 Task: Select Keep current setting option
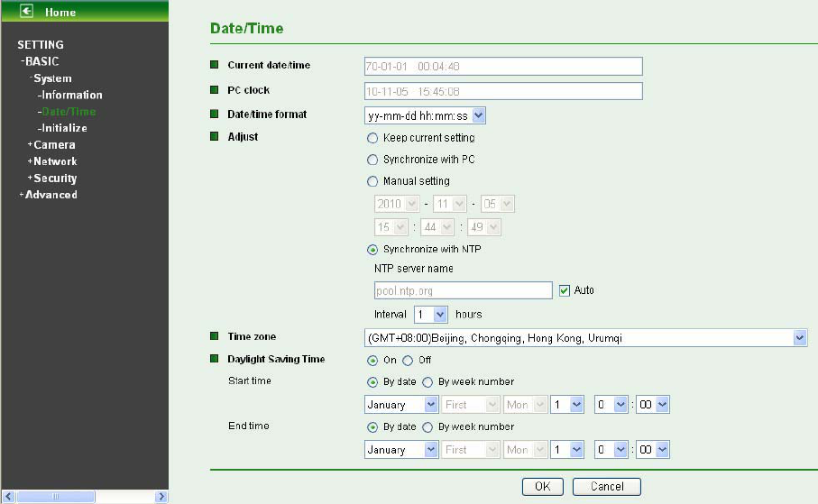(372, 138)
